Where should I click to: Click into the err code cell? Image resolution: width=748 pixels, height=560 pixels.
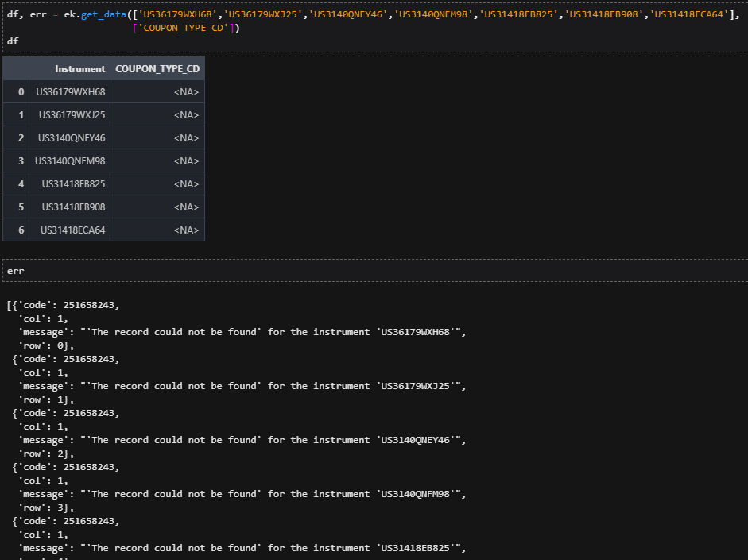tap(375, 271)
